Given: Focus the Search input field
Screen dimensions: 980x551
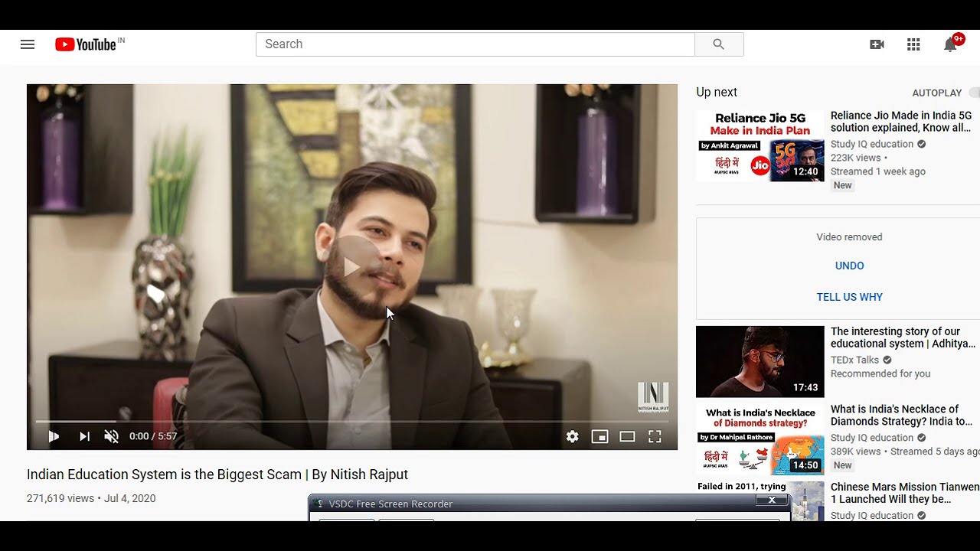Looking at the screenshot, I should [x=475, y=44].
